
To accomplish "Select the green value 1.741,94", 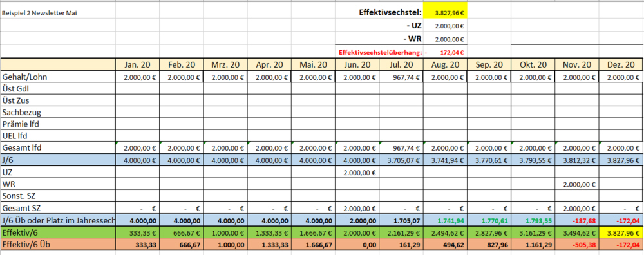I will click(x=445, y=220).
